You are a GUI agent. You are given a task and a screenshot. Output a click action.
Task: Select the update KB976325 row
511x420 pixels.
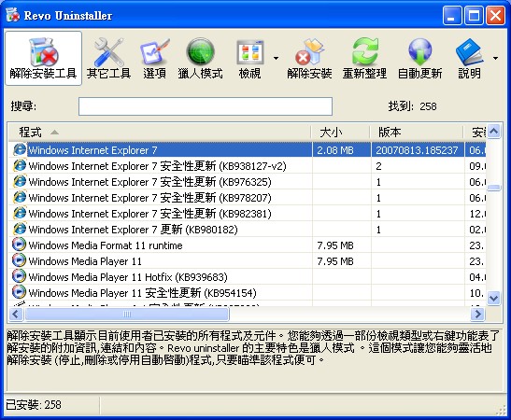coord(247,182)
